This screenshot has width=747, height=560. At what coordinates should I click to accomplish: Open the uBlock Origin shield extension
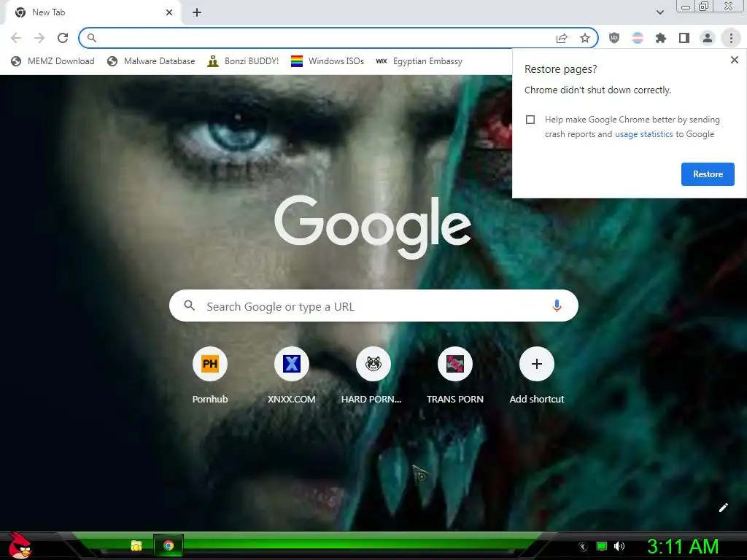614,38
